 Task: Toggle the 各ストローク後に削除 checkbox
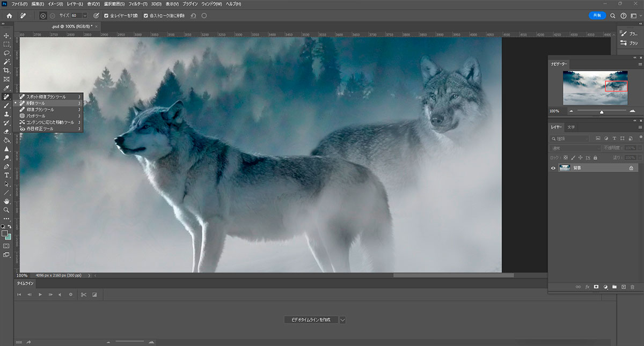(x=146, y=16)
